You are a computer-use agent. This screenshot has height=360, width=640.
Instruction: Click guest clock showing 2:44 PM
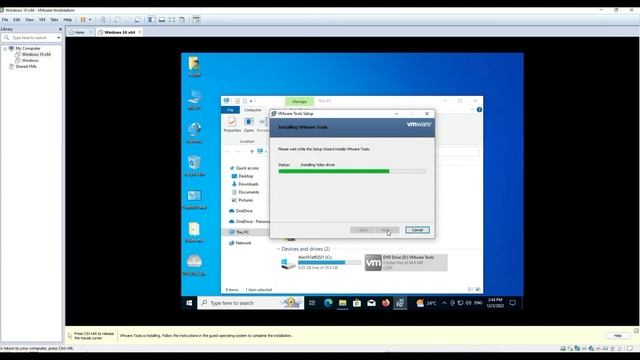pyautogui.click(x=495, y=302)
